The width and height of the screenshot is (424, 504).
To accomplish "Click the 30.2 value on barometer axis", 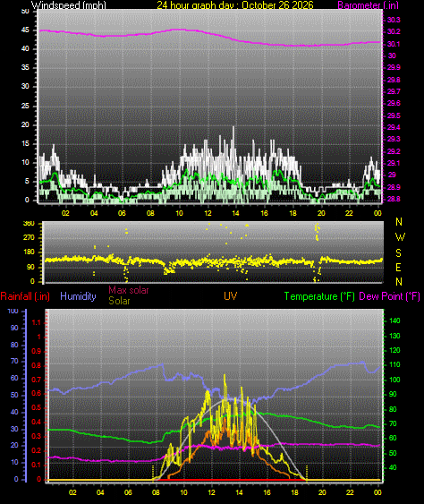I will 394,31.
